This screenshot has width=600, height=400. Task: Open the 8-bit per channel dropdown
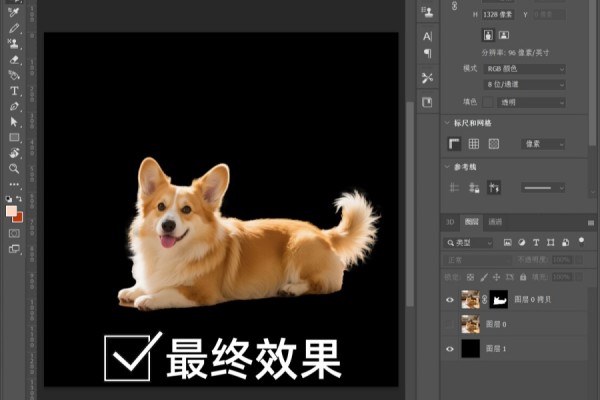(x=524, y=85)
